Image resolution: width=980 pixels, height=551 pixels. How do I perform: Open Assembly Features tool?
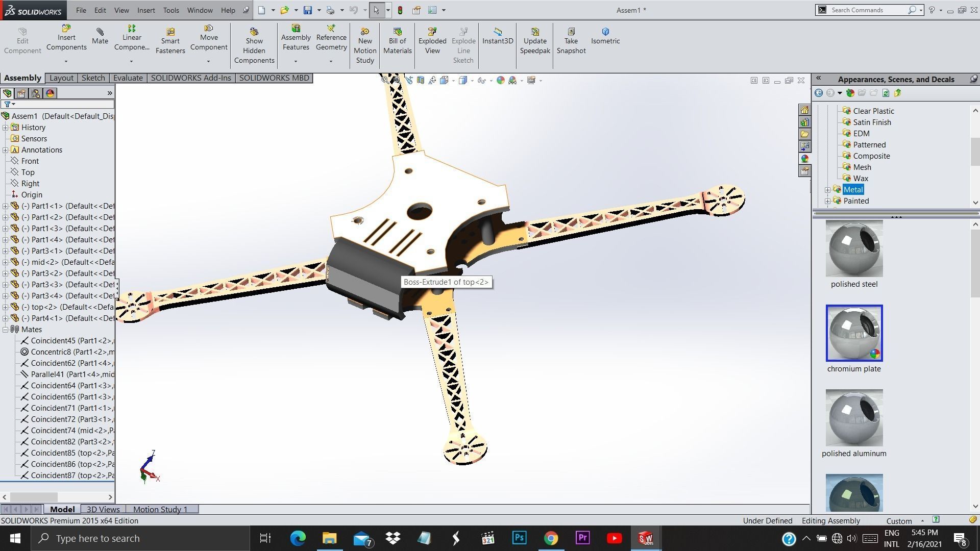pyautogui.click(x=296, y=38)
